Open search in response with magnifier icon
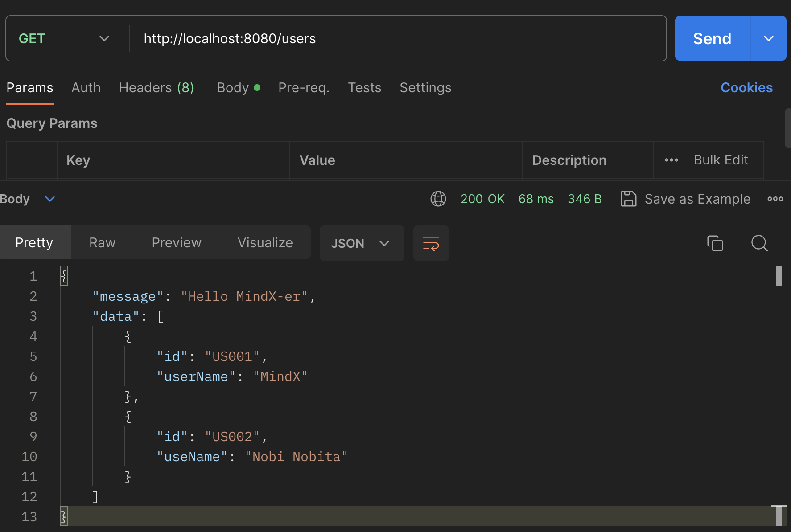791x532 pixels. click(759, 243)
